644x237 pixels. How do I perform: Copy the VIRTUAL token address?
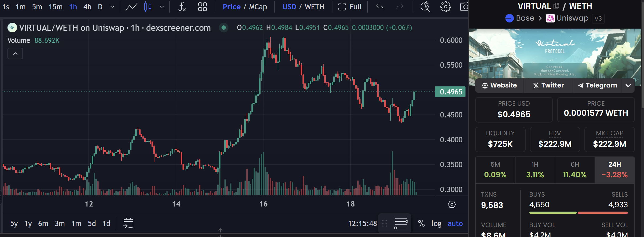(x=556, y=6)
